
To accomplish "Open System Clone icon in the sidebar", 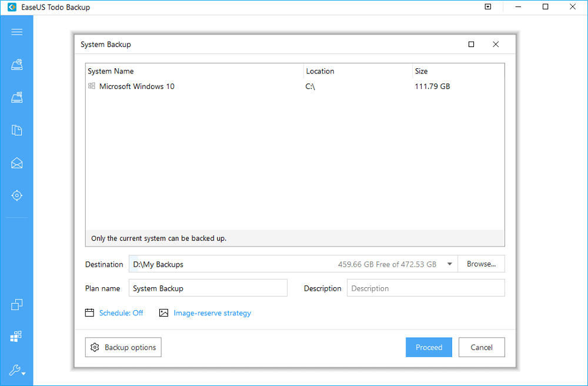I will (x=16, y=337).
